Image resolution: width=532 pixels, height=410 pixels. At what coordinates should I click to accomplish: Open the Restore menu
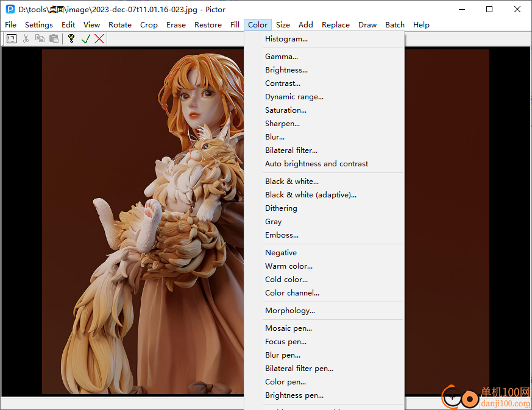(x=208, y=25)
